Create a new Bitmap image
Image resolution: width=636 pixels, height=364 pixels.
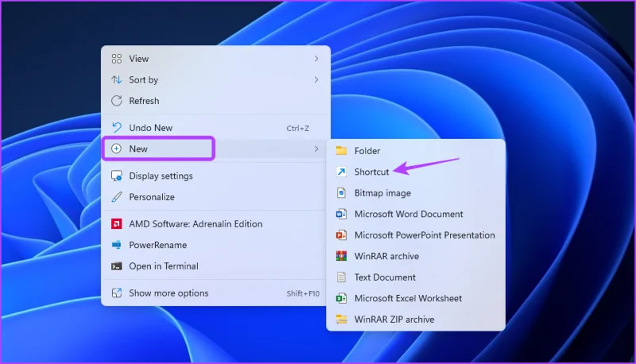click(416, 193)
